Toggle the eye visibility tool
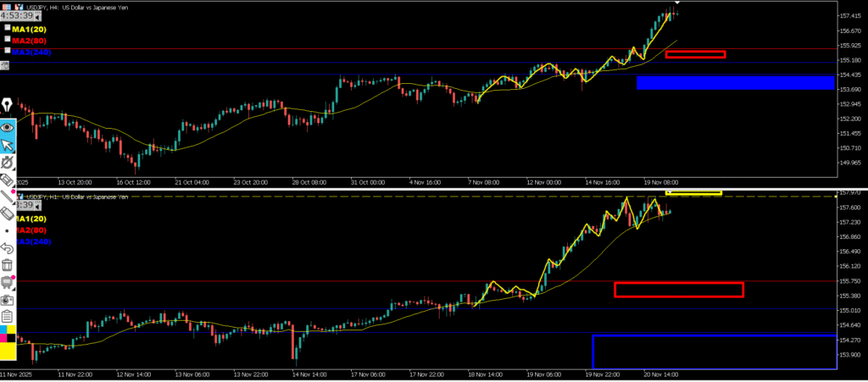This screenshot has width=868, height=382. coord(8,127)
